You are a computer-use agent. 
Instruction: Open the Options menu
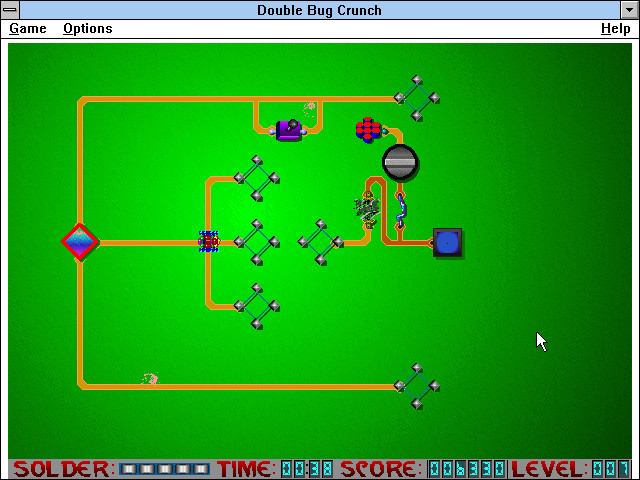coord(88,29)
